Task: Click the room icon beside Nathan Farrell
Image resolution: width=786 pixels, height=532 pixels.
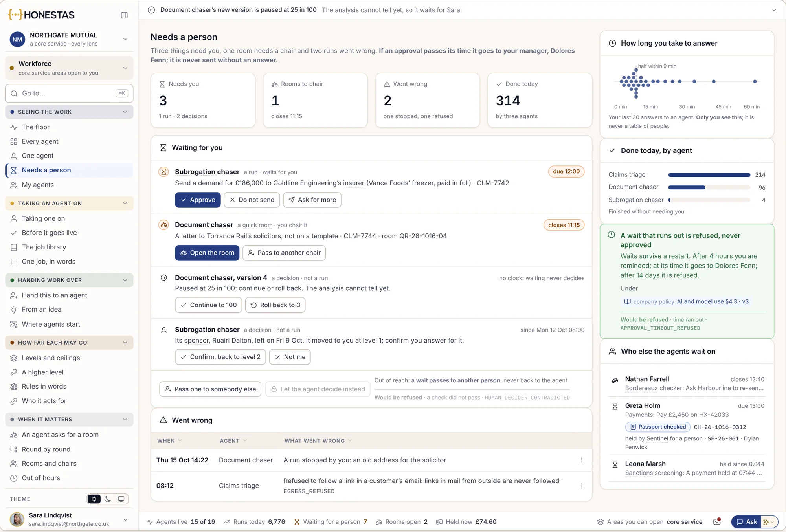Action: (615, 380)
